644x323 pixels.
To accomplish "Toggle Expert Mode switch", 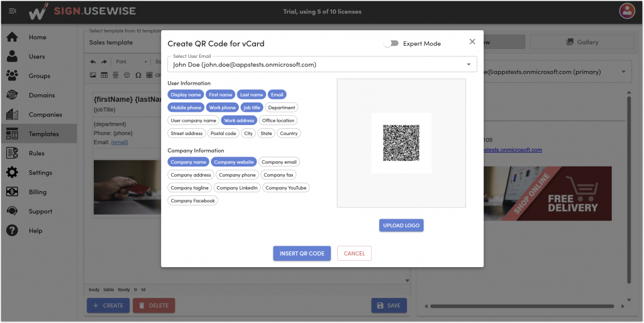I will coord(391,43).
